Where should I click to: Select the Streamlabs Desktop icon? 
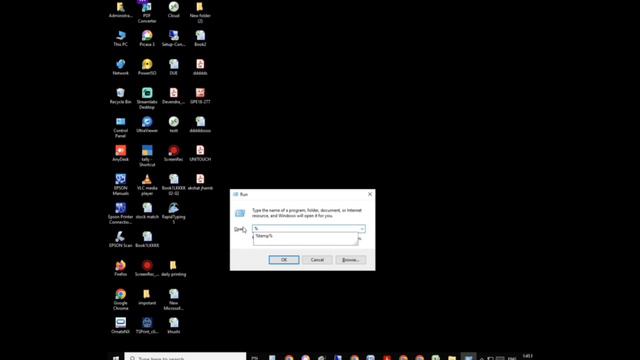point(147,98)
